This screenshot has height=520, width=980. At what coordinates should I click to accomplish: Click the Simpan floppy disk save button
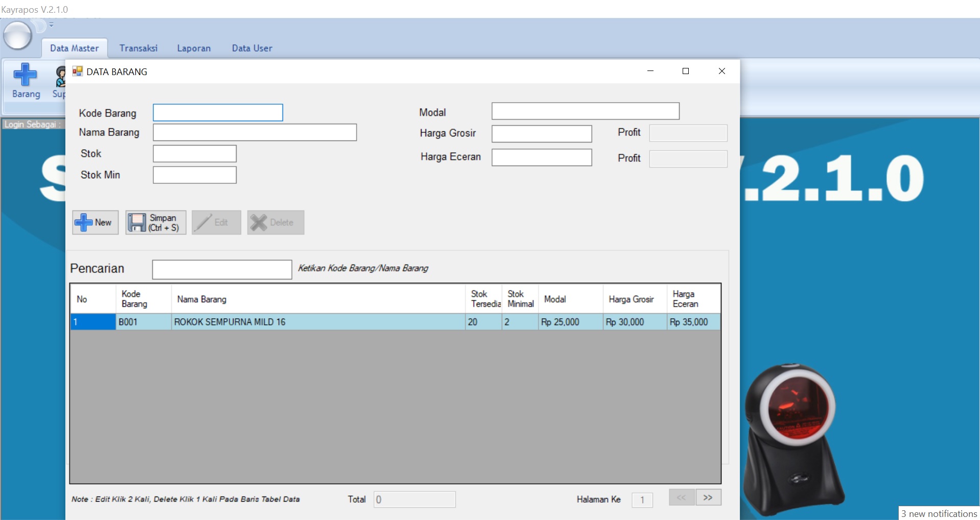tap(156, 223)
